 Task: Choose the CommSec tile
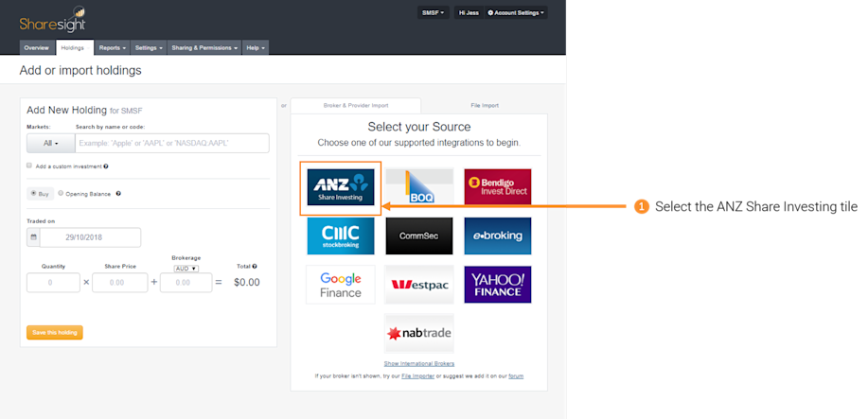[419, 236]
